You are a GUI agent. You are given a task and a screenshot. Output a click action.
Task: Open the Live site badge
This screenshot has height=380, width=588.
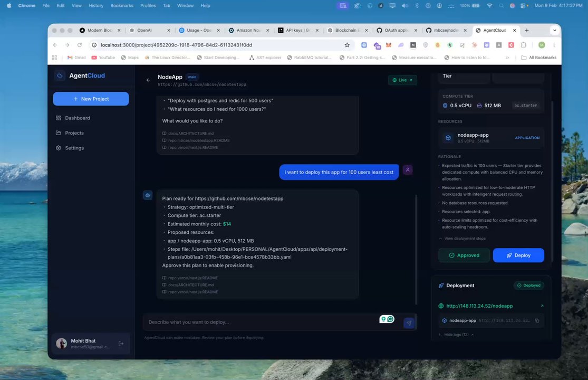402,80
